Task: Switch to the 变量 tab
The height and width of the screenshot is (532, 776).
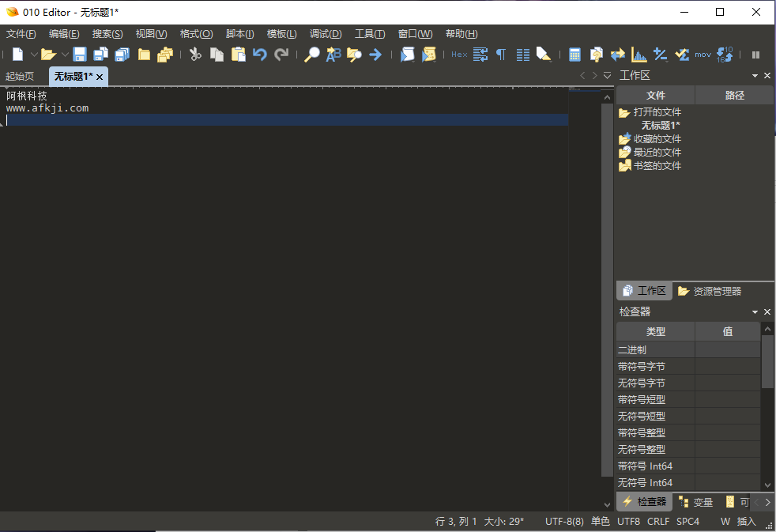Action: click(x=695, y=502)
